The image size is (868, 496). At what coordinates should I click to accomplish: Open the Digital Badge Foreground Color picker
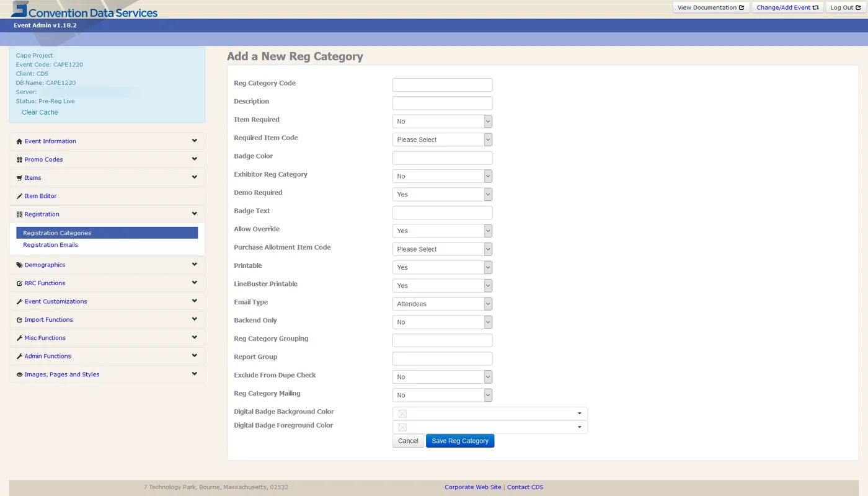click(490, 427)
